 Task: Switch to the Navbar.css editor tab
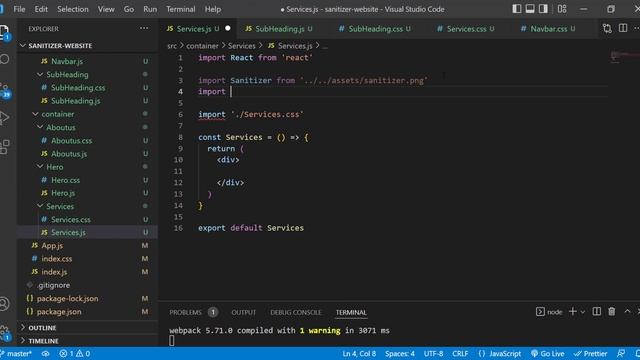(x=548, y=29)
